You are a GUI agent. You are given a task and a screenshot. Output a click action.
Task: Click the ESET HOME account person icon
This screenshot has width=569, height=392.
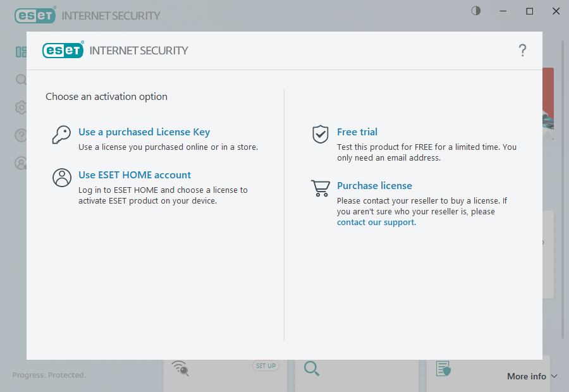pyautogui.click(x=62, y=178)
